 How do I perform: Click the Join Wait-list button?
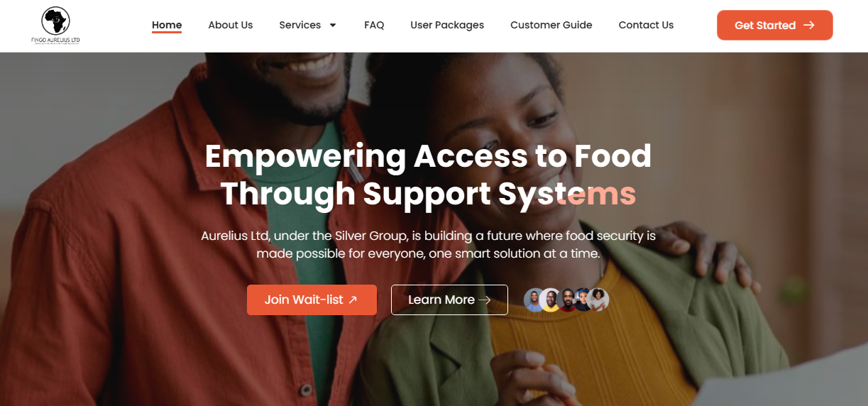click(x=312, y=300)
